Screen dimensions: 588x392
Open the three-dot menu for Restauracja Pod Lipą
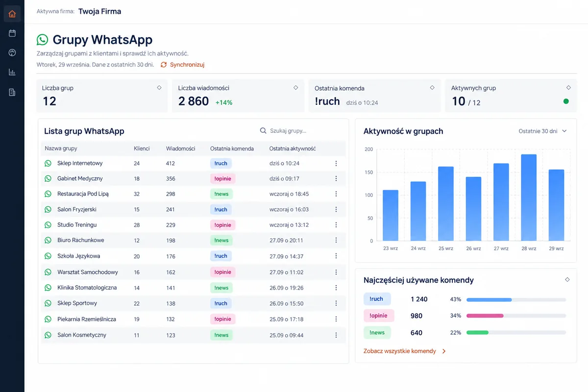pos(336,194)
